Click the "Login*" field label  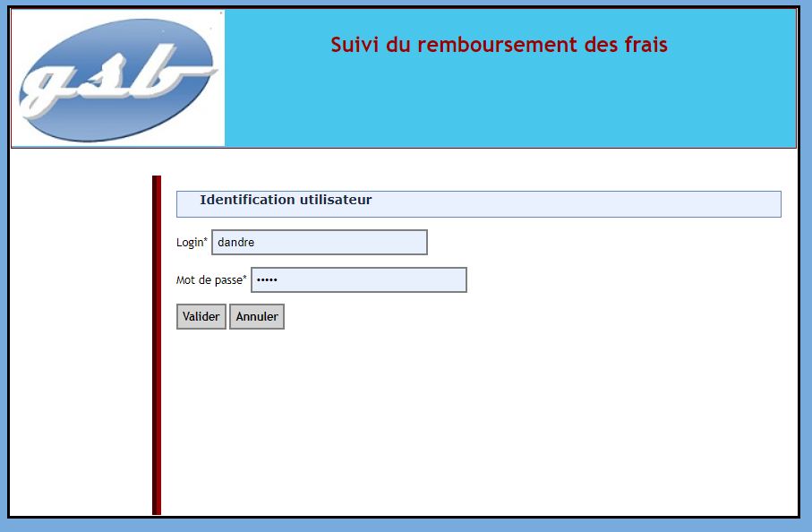pyautogui.click(x=192, y=243)
